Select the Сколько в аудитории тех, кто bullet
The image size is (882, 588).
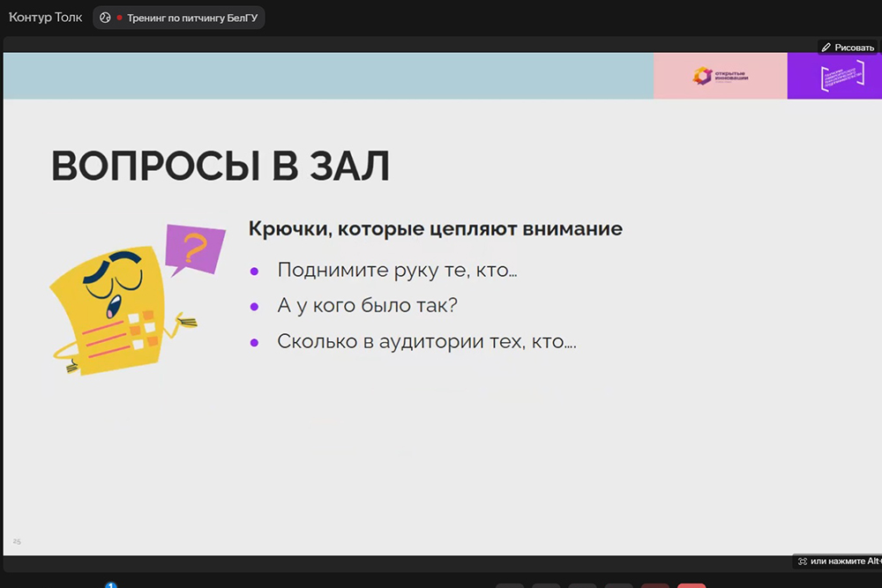pos(426,341)
